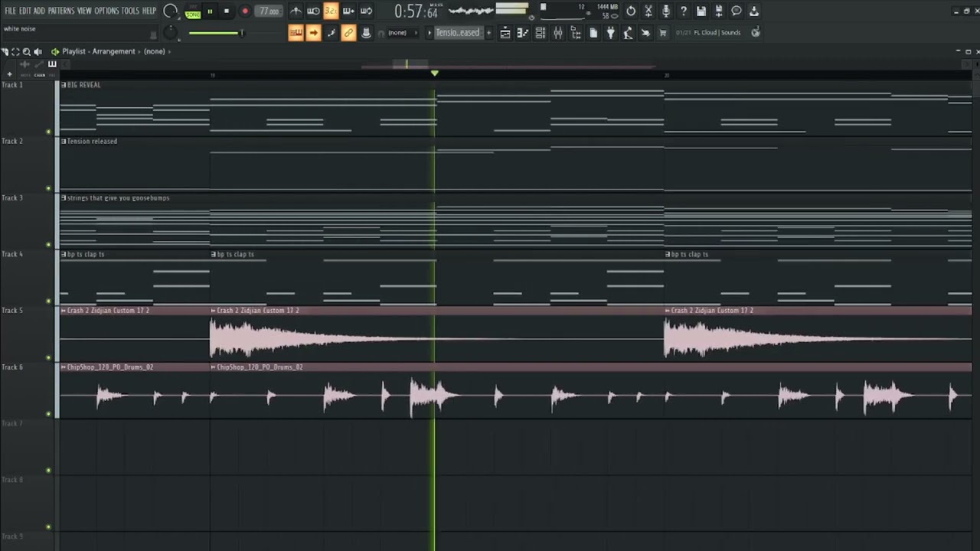Click the FL Cloud globe icon
The height and width of the screenshot is (551, 980).
coord(756,32)
